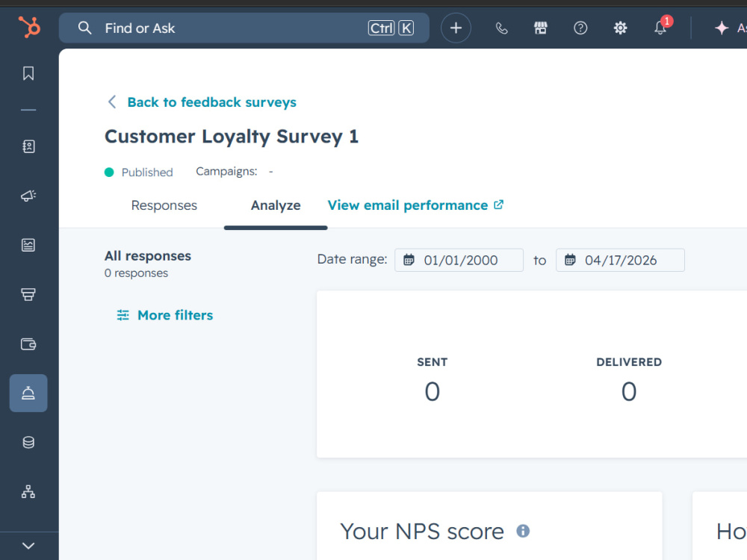This screenshot has width=747, height=560.
Task: Open the HubSpot sprocket home logo
Action: [x=29, y=27]
